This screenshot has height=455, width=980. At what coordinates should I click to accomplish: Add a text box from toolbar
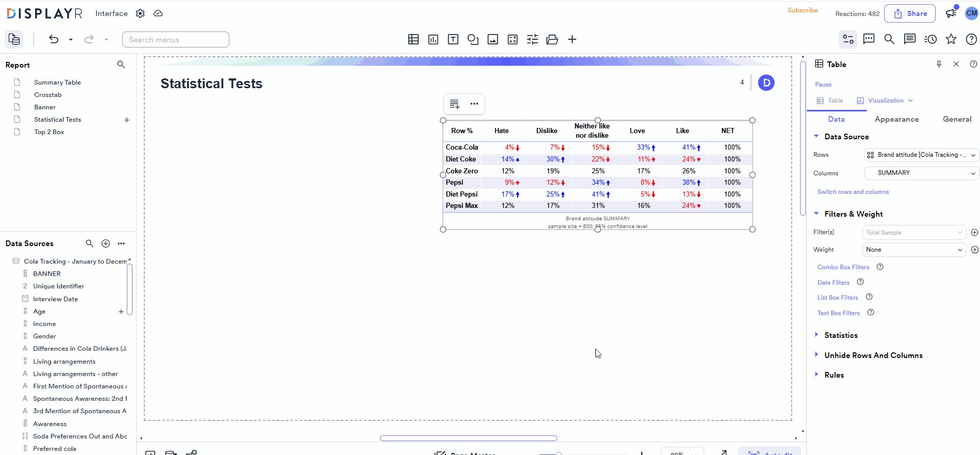453,40
